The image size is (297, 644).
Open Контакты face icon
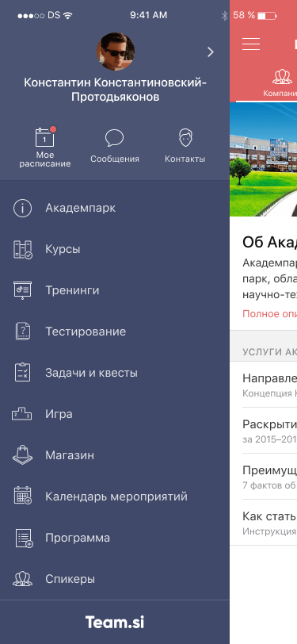(186, 138)
